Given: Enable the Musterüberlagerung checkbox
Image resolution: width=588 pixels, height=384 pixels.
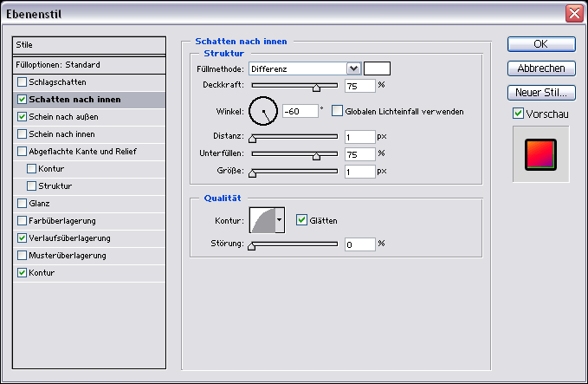Looking at the screenshot, I should point(23,255).
